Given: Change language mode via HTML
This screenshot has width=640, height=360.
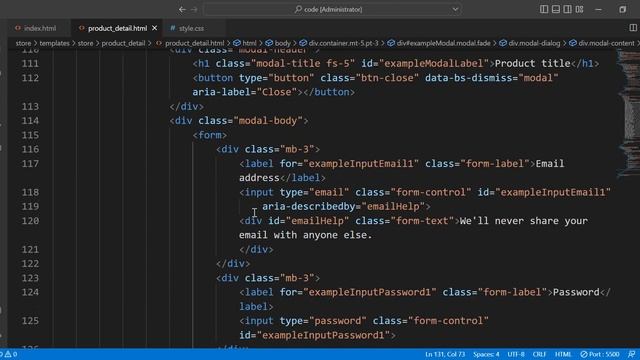Looking at the screenshot, I should pyautogui.click(x=563, y=354).
